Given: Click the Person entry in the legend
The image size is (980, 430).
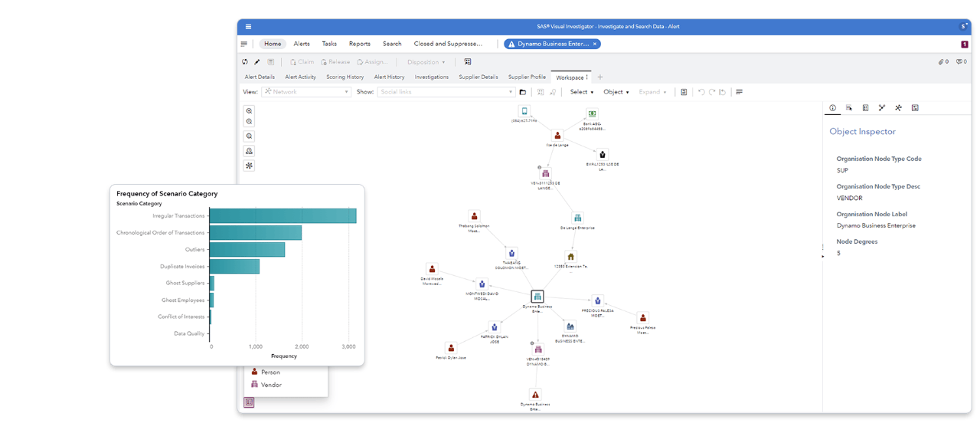Looking at the screenshot, I should [266, 372].
